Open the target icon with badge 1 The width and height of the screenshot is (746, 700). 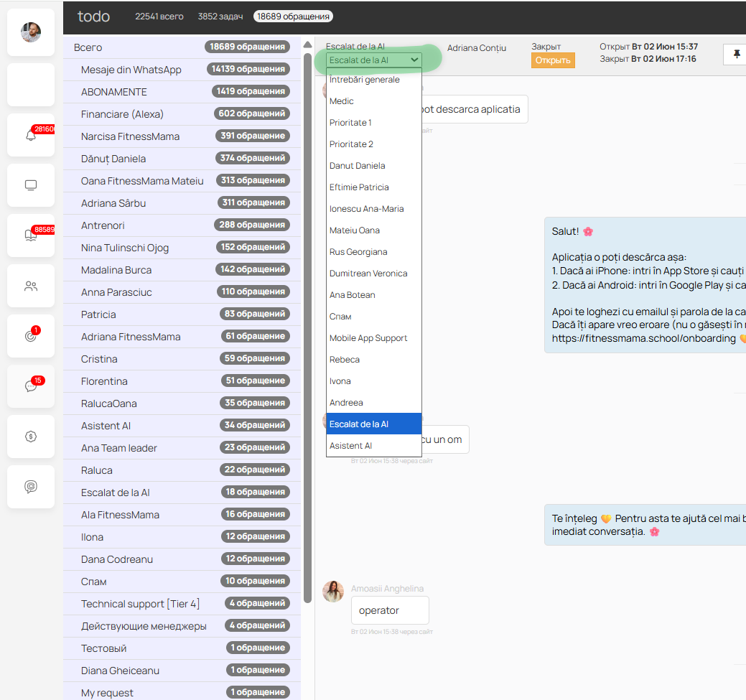[x=31, y=336]
